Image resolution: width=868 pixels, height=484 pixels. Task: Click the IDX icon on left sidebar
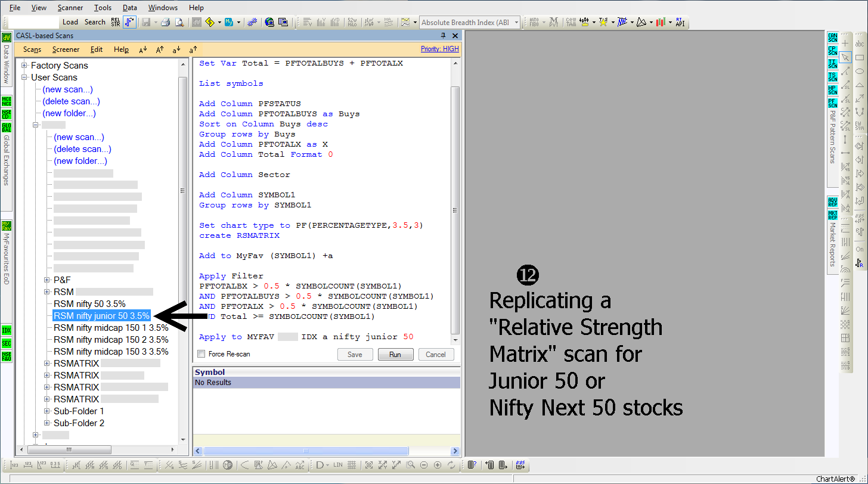pyautogui.click(x=7, y=330)
